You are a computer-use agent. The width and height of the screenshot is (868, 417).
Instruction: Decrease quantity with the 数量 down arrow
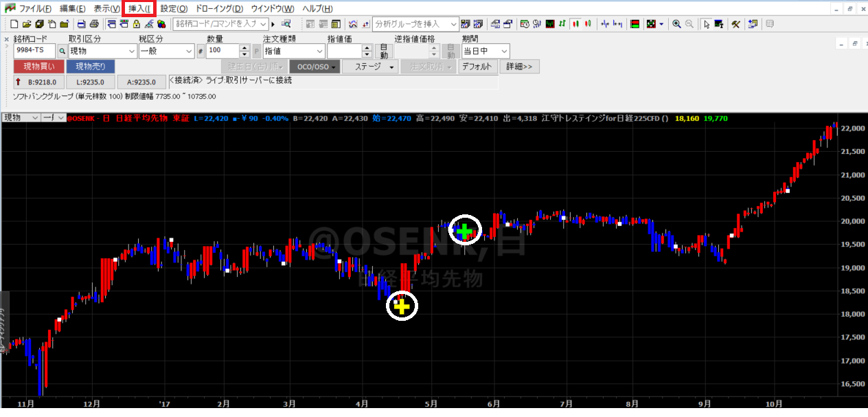click(x=244, y=54)
